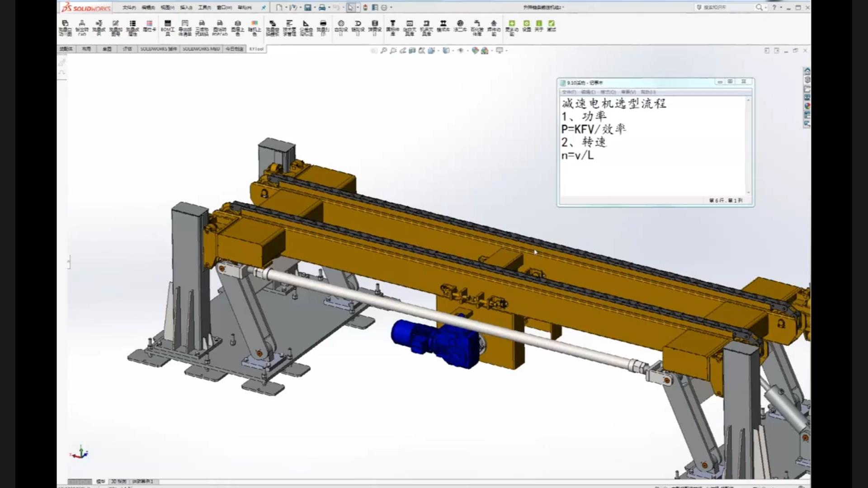Screen dimensions: 868x488
Task: Open Notepad 格式 menu
Action: (608, 92)
